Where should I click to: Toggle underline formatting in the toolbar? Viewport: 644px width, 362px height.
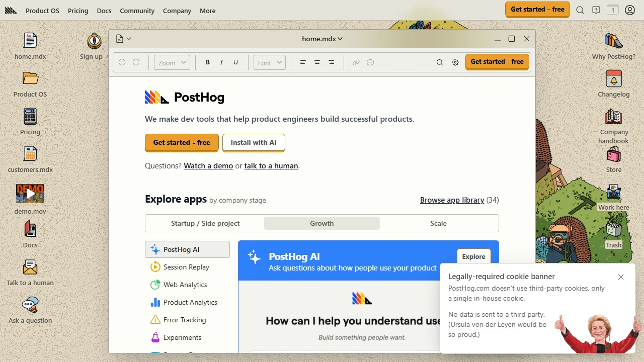pos(235,62)
